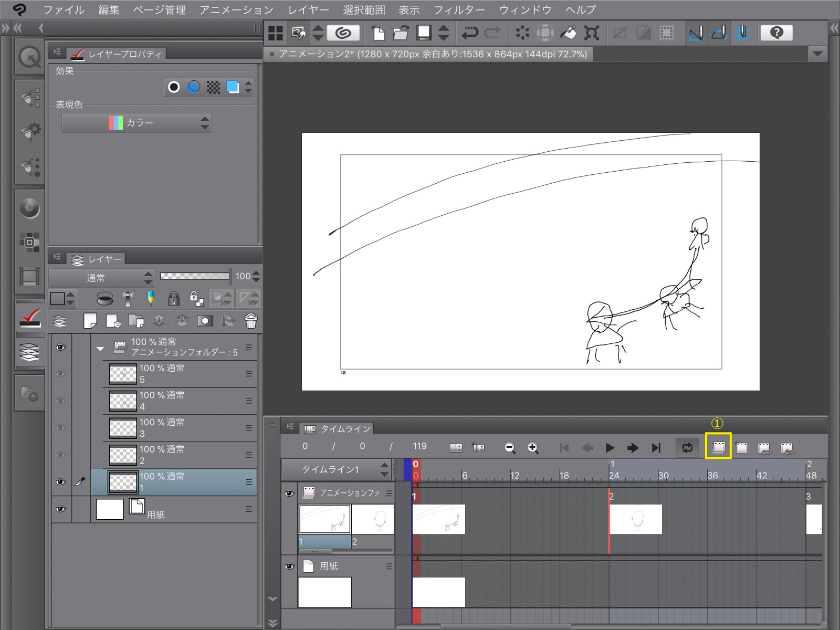The width and height of the screenshot is (840, 630).
Task: Open the layers stack sidebar icon
Action: click(30, 352)
